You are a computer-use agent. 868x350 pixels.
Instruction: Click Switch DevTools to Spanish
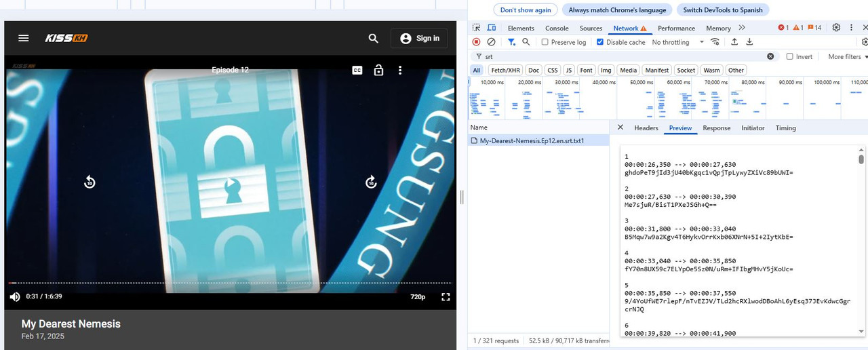[x=723, y=10]
